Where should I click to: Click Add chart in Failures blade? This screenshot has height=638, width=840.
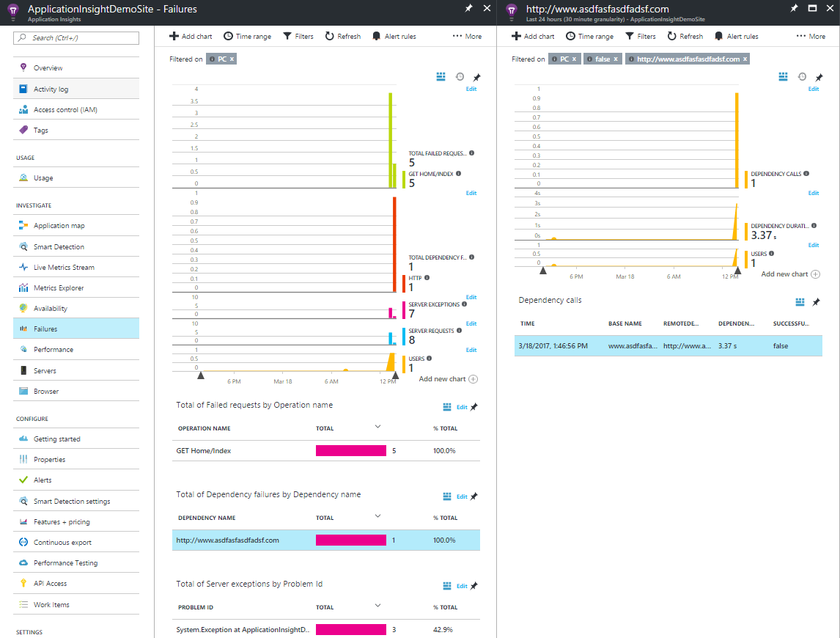tap(191, 37)
